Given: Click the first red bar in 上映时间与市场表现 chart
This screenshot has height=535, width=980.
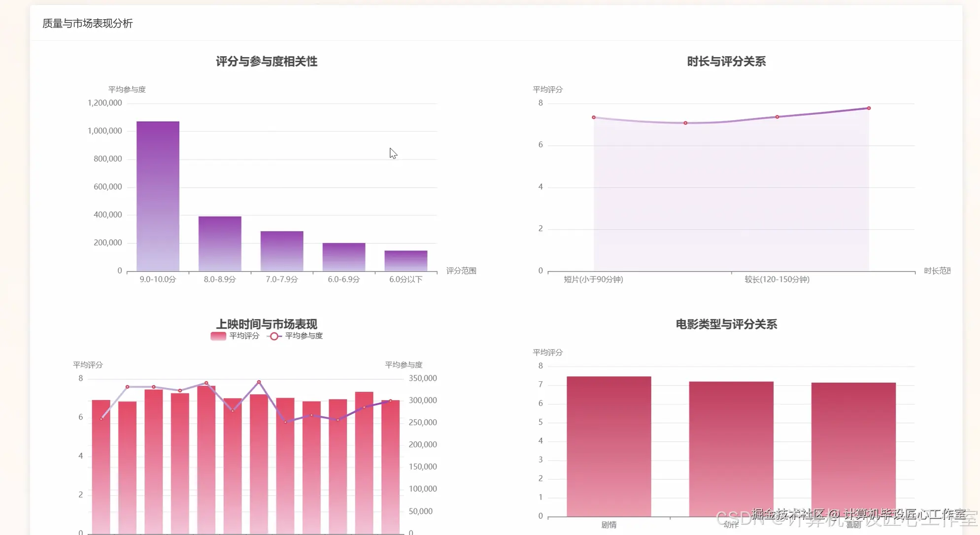Looking at the screenshot, I should pyautogui.click(x=101, y=468).
